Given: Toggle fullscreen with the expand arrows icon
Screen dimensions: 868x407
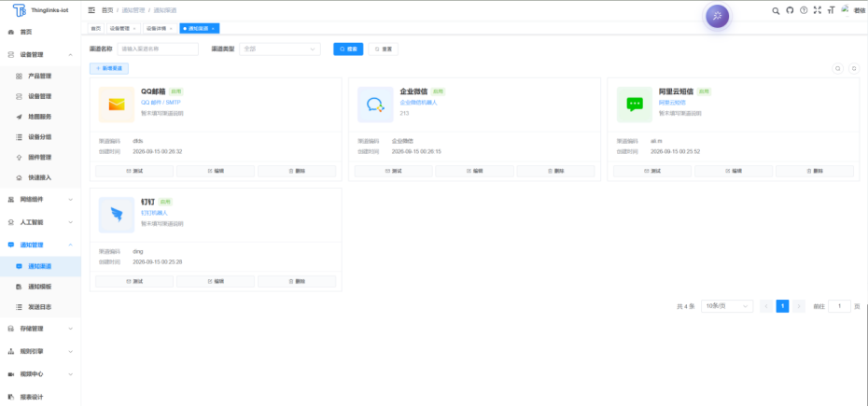Looking at the screenshot, I should [817, 10].
